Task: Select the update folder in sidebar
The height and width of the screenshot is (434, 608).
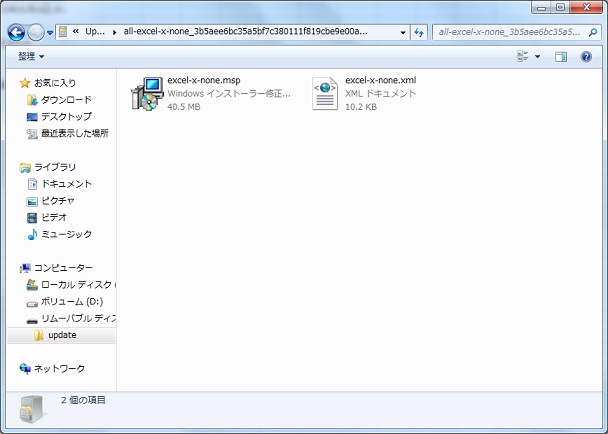Action: pos(62,335)
